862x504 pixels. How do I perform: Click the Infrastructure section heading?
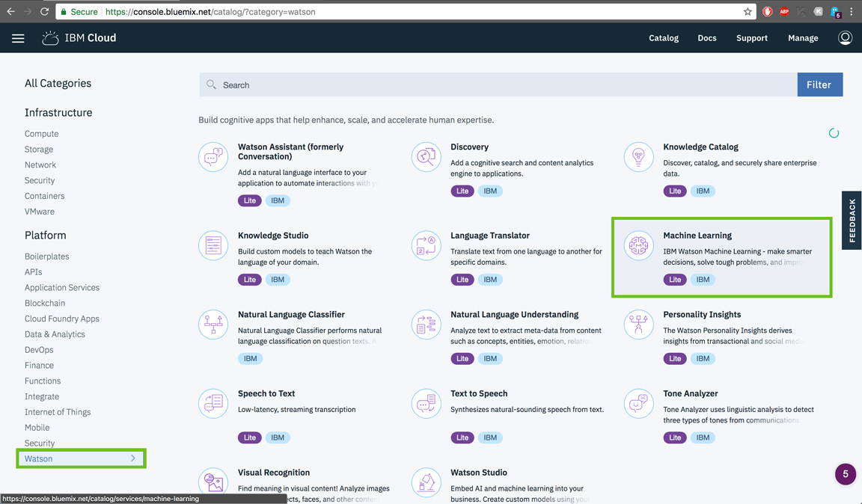[x=58, y=113]
